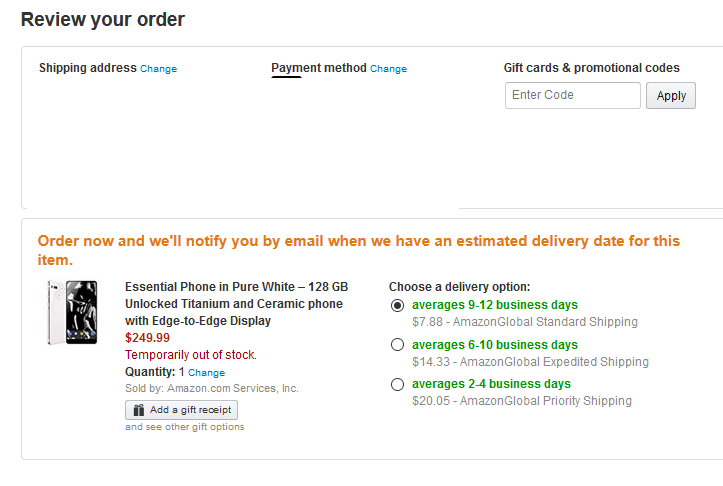Select the 6-10 business days radio button
723x486 pixels.
[x=397, y=345]
